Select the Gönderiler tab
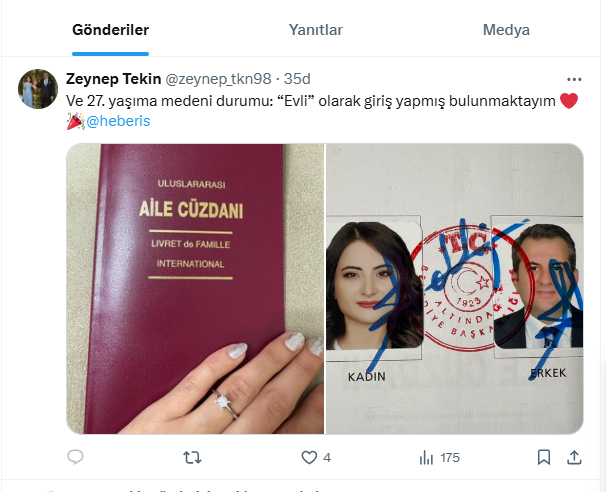Image resolution: width=606 pixels, height=492 pixels. pyautogui.click(x=111, y=30)
